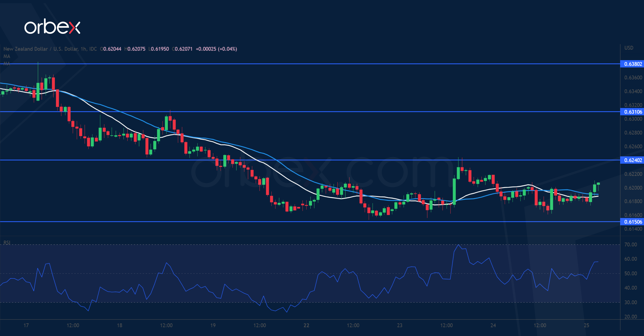Click the Orbex logo
This screenshot has height=336, width=644.
click(x=52, y=27)
